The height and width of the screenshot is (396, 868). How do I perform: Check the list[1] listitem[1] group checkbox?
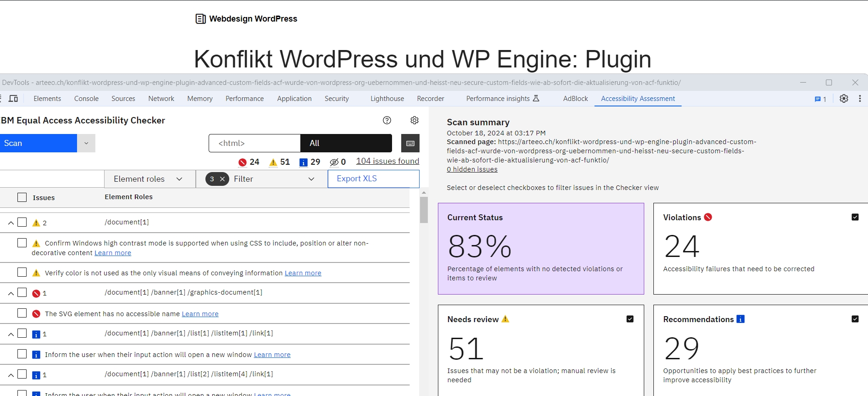pos(22,333)
